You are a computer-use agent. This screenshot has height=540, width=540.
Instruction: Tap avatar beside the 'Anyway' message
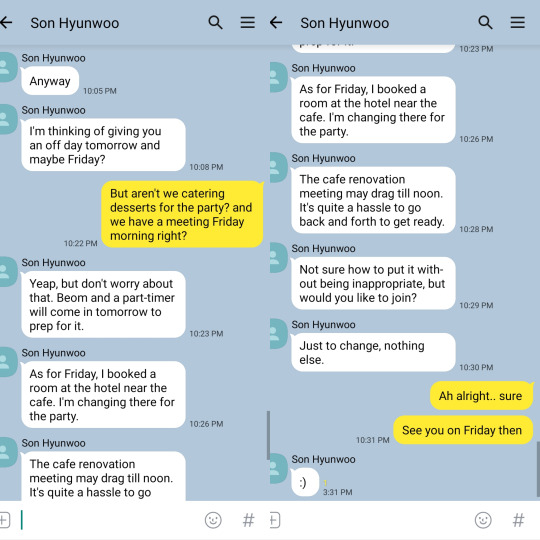tap(8, 67)
